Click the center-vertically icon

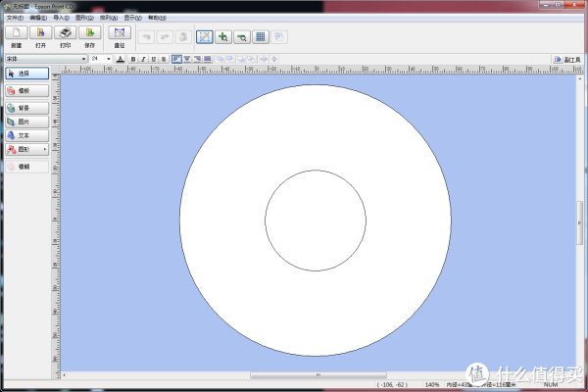(x=274, y=59)
